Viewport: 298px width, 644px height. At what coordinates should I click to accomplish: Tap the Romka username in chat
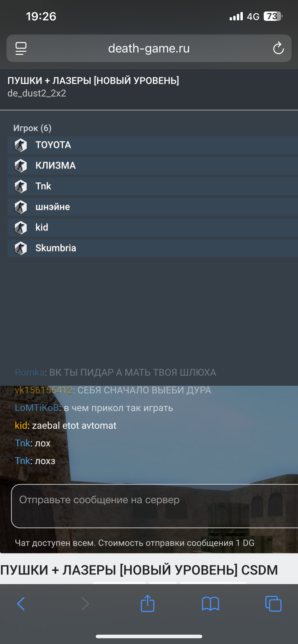pyautogui.click(x=30, y=373)
